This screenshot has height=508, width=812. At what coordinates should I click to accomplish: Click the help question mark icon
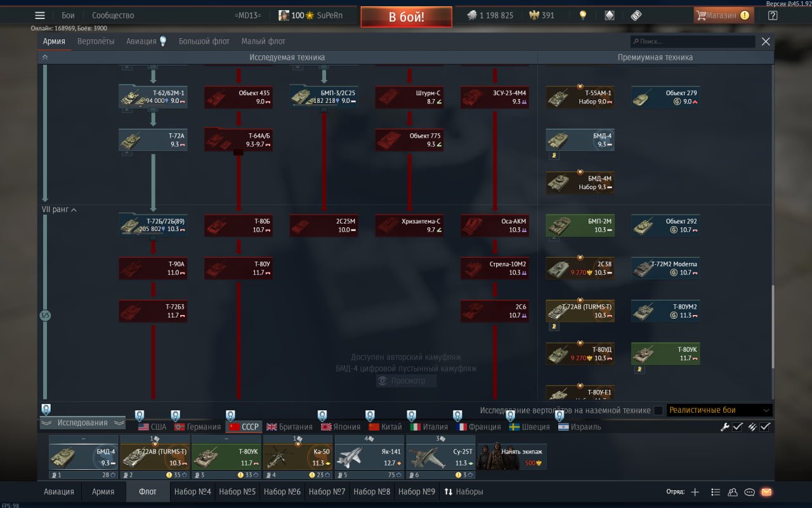[x=772, y=16]
